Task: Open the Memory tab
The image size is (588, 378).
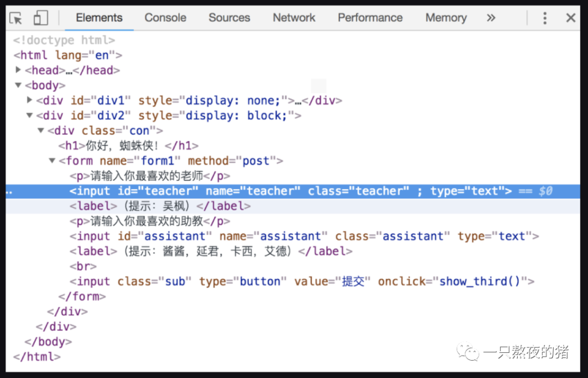Action: [446, 17]
